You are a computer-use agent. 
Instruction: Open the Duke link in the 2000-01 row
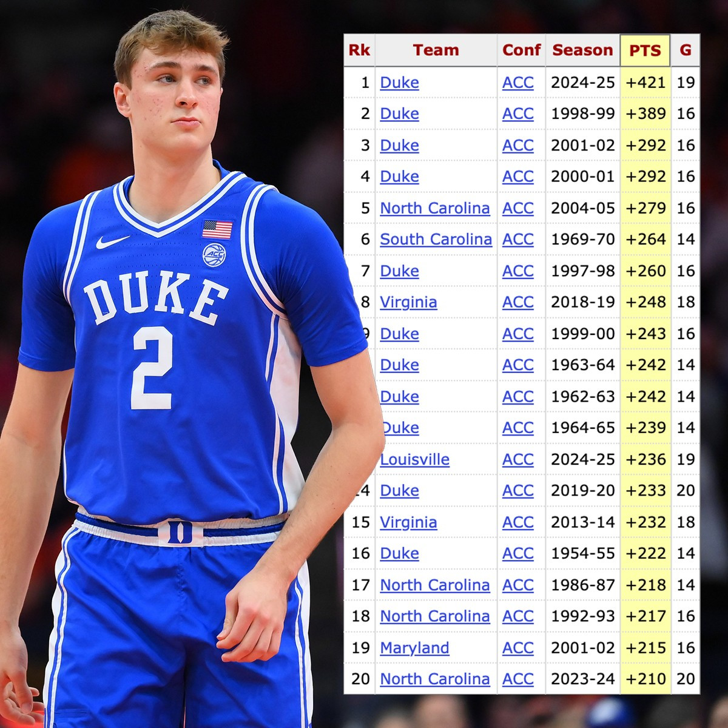click(399, 177)
